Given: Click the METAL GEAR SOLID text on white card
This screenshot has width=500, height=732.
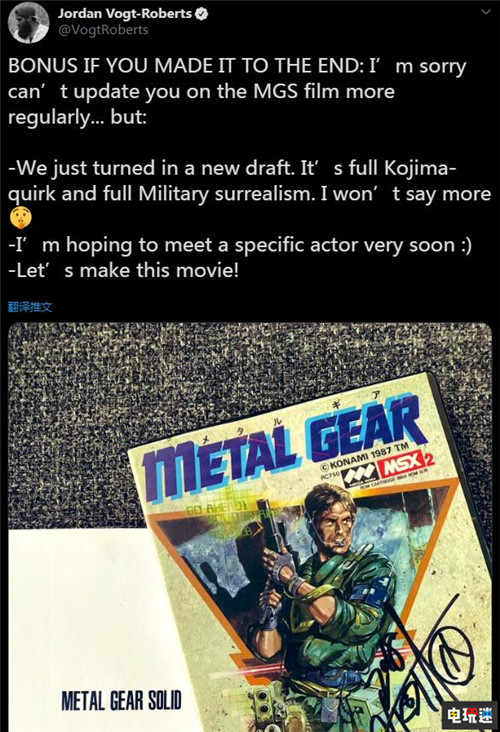Looking at the screenshot, I should pyautogui.click(x=121, y=701).
